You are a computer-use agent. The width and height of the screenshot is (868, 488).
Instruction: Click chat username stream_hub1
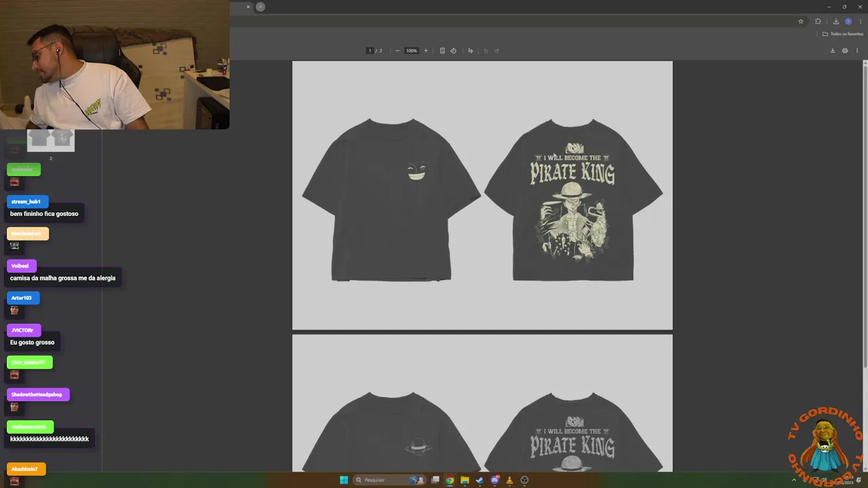click(26, 201)
